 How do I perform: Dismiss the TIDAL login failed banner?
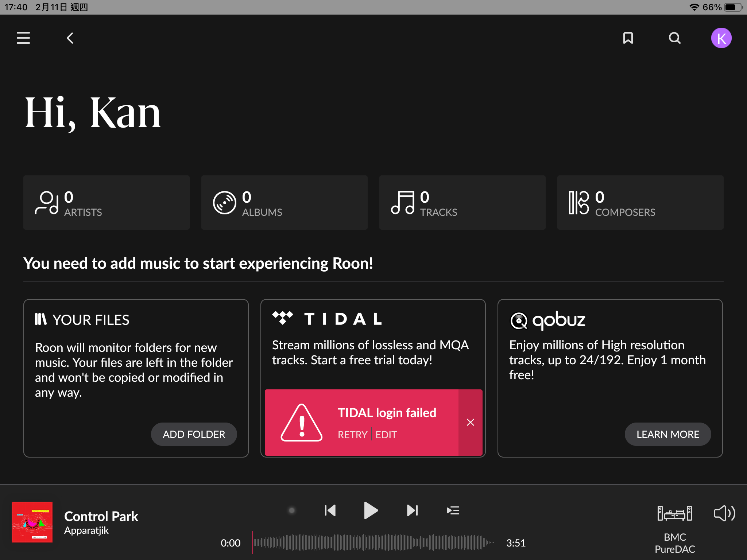point(471,422)
